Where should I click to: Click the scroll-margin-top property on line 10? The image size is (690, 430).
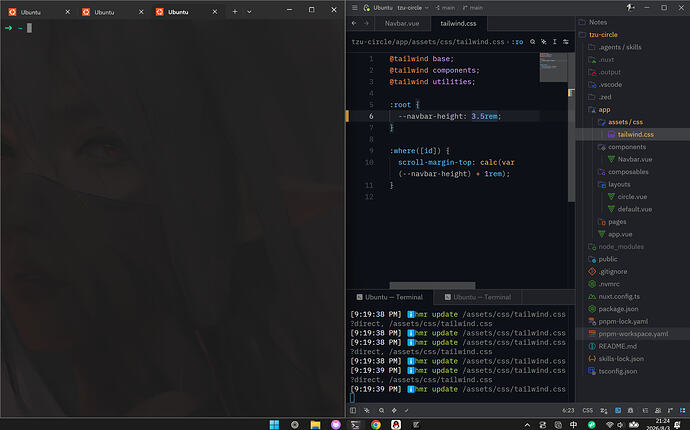(x=434, y=162)
